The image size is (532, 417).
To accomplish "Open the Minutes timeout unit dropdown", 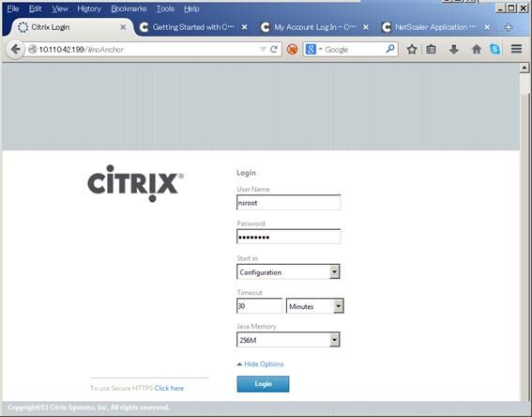I will (x=315, y=305).
